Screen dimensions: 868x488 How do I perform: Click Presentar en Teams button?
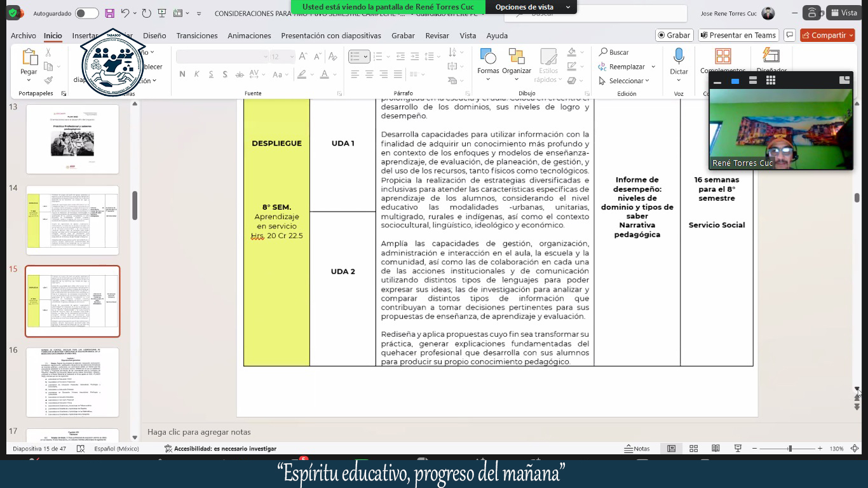(738, 36)
